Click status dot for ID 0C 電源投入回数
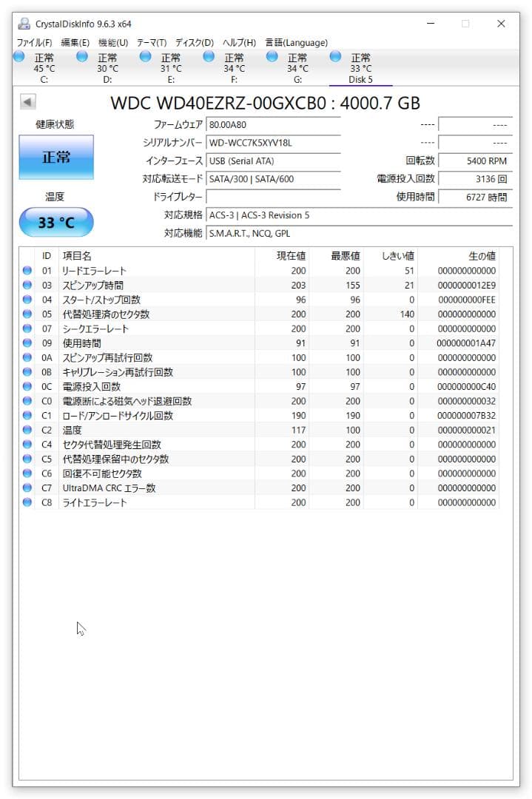 click(27, 386)
